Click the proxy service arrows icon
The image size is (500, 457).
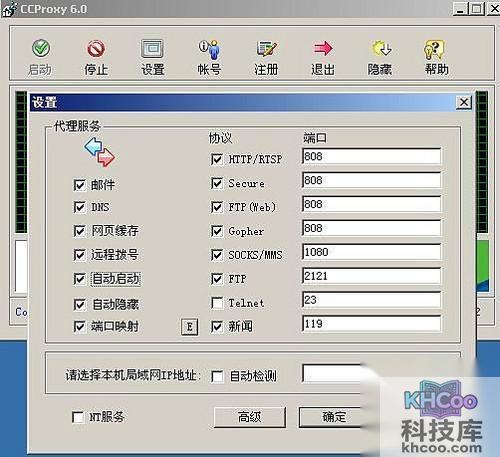click(x=100, y=152)
